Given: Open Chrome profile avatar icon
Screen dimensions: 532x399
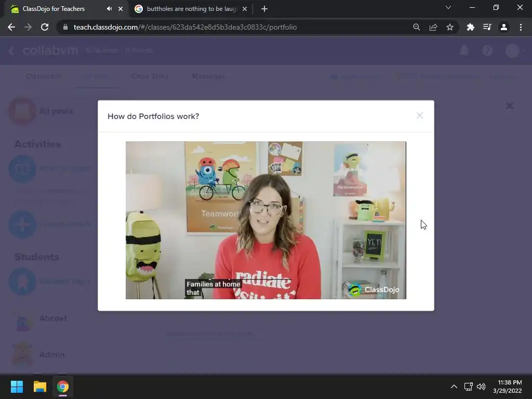Looking at the screenshot, I should [504, 27].
